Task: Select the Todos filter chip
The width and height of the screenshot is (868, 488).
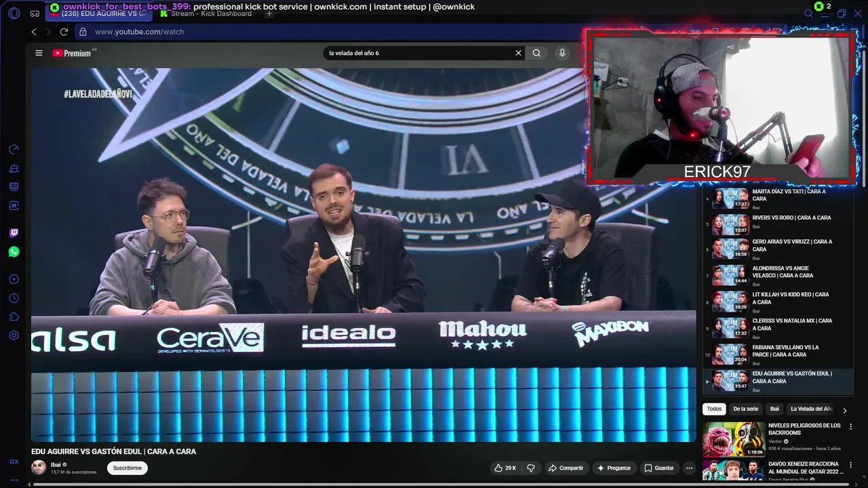Action: coord(714,409)
